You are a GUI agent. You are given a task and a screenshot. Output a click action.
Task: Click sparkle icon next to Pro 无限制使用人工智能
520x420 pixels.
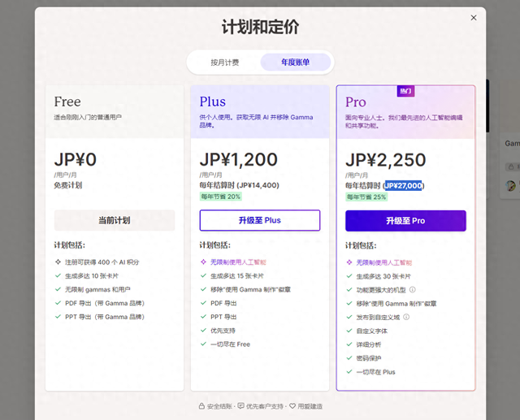pyautogui.click(x=349, y=262)
